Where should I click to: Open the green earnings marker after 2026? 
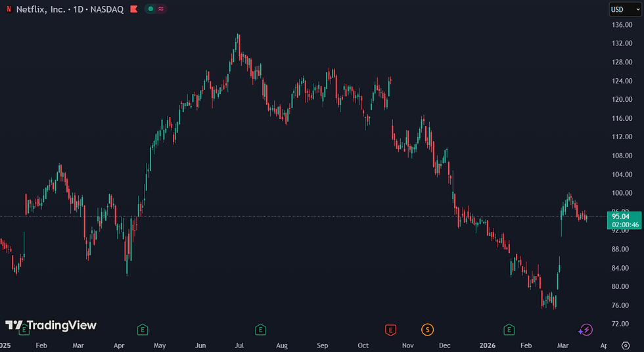coord(509,330)
